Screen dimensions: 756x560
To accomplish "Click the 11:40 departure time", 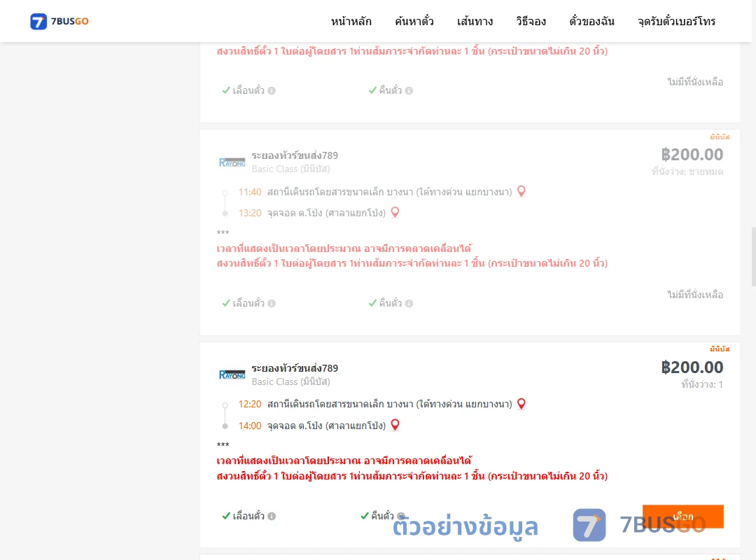I will pyautogui.click(x=250, y=192).
